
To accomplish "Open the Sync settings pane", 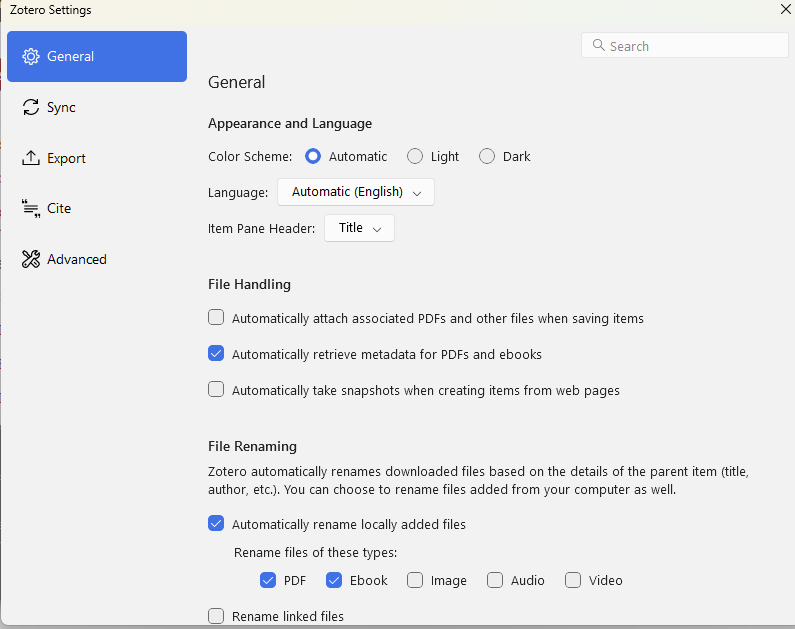I will [x=97, y=107].
